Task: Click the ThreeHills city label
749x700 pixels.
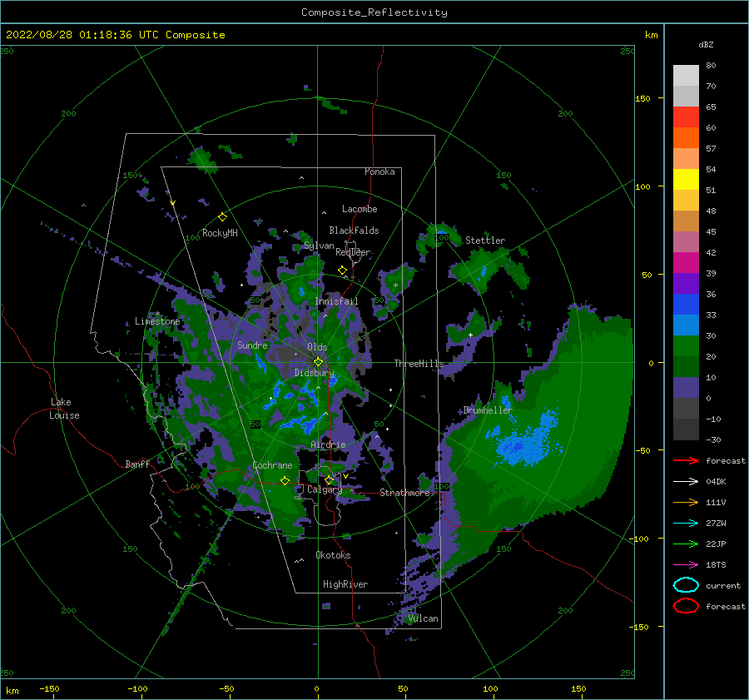Action: pyautogui.click(x=419, y=364)
